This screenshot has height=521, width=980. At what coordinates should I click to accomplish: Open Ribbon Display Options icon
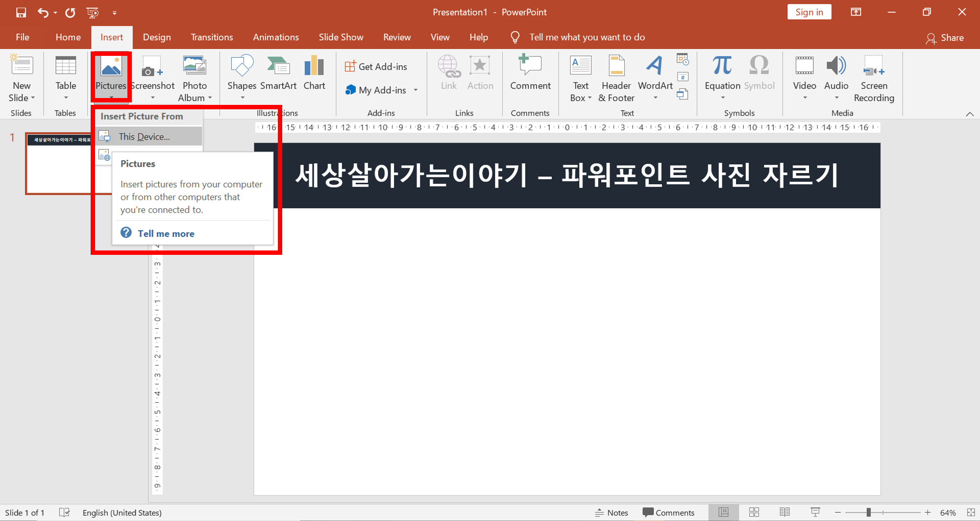coord(856,12)
